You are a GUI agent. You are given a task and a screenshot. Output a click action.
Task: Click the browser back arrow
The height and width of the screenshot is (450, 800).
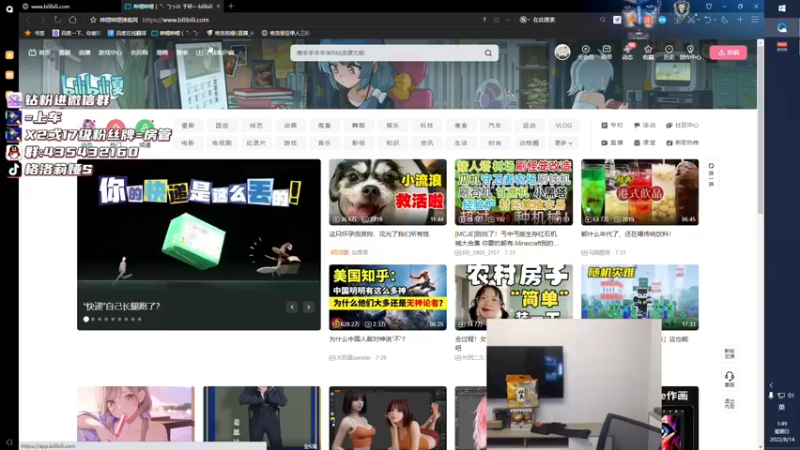click(28, 20)
